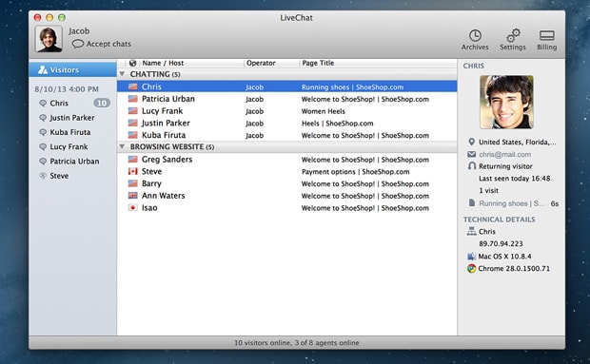Click the chat bubble icon next to Lucy Frank in the sidebar
The width and height of the screenshot is (590, 364).
(x=43, y=147)
